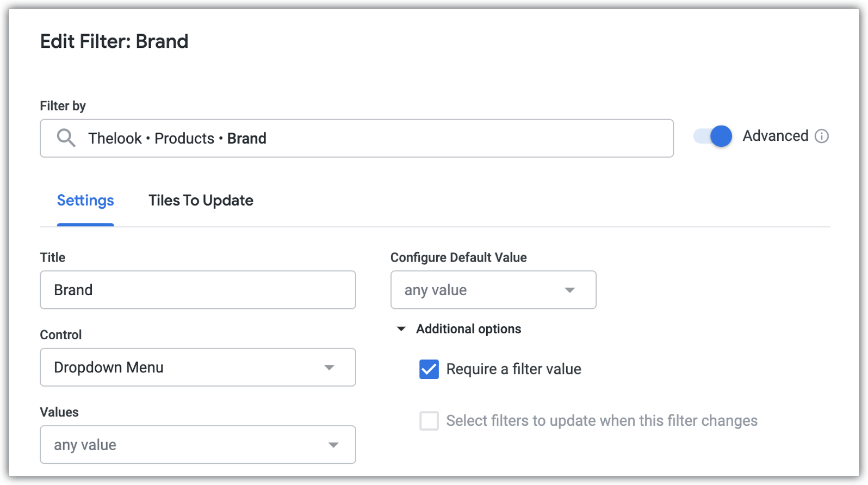Click into the Title field containing Brand
Screen dimensions: 868x485
click(x=197, y=290)
